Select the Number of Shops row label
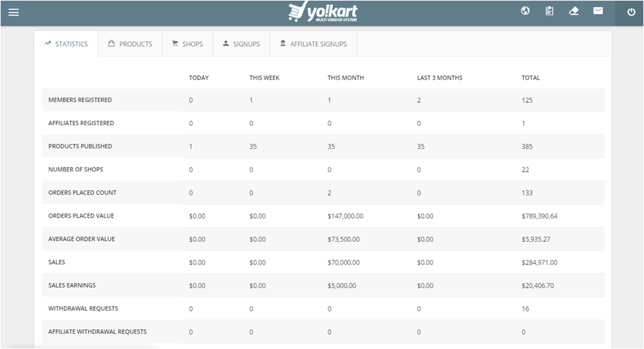The width and height of the screenshot is (644, 349). click(76, 170)
